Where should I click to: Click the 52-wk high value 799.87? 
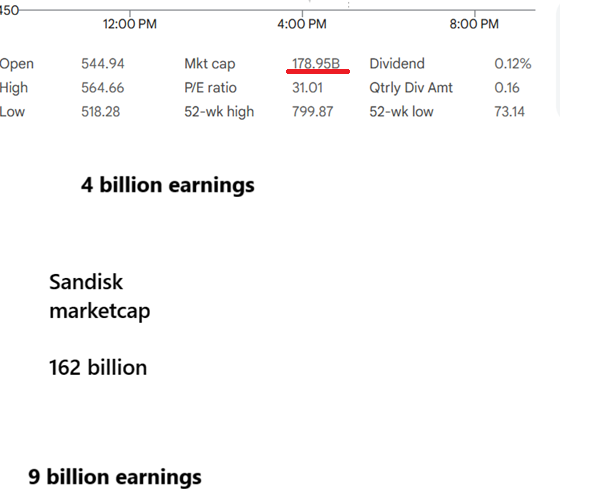pos(312,112)
